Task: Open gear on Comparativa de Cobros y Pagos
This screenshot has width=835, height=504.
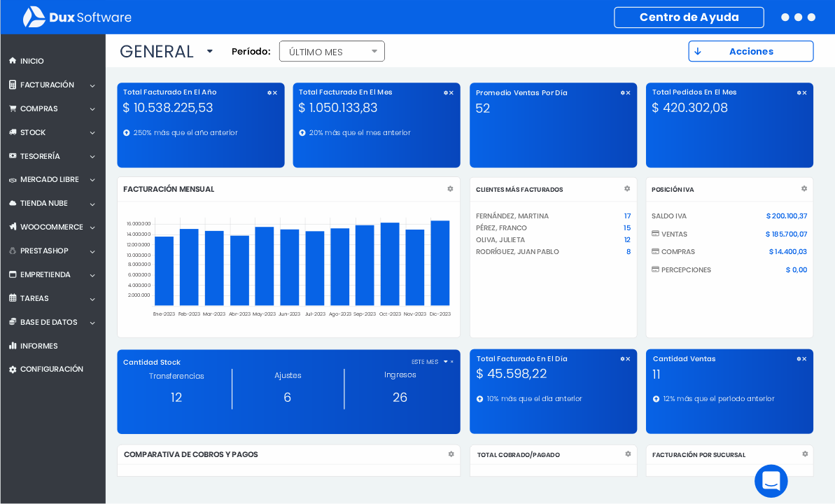Action: pyautogui.click(x=451, y=454)
